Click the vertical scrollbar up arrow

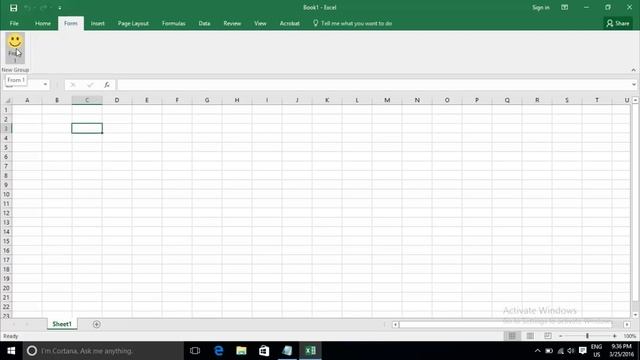click(x=635, y=100)
